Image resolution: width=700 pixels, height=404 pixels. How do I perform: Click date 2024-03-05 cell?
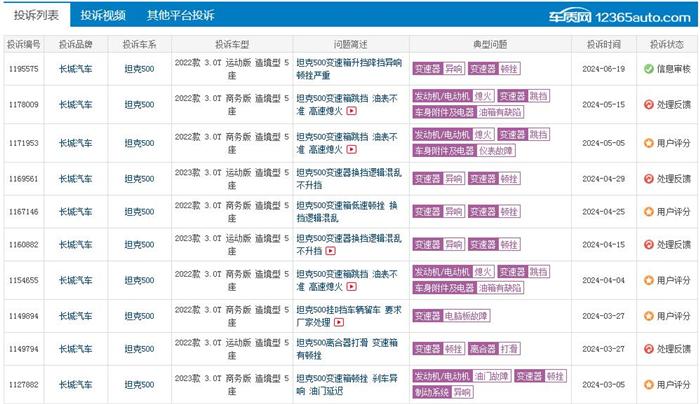604,385
